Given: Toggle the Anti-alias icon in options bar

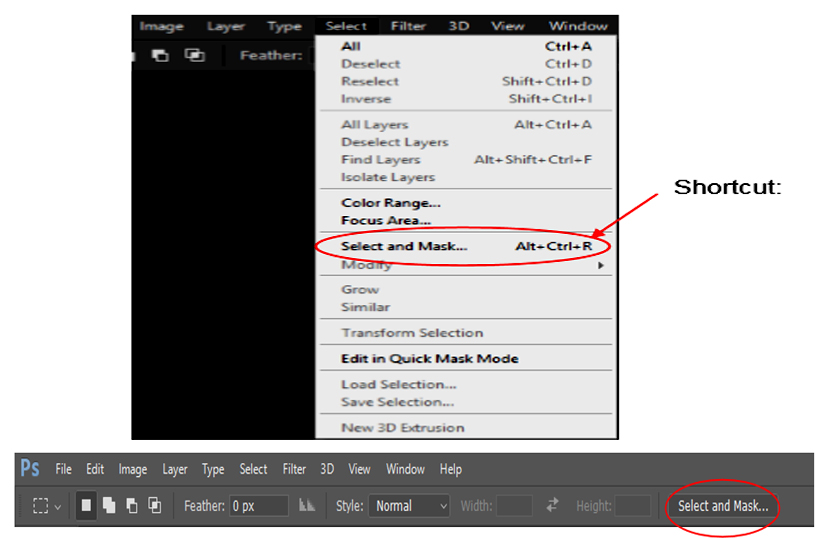Looking at the screenshot, I should [x=307, y=505].
